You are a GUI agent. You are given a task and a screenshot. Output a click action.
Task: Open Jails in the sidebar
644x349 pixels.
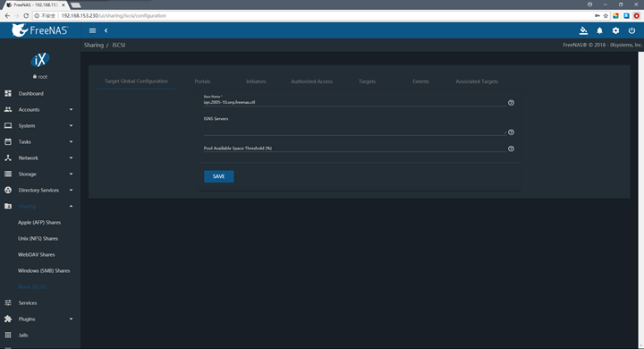point(23,335)
